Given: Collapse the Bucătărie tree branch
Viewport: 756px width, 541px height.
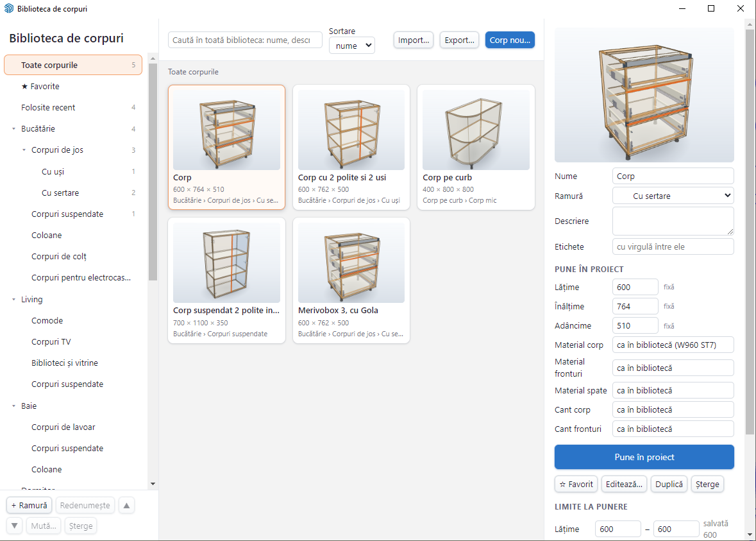Looking at the screenshot, I should 13,129.
